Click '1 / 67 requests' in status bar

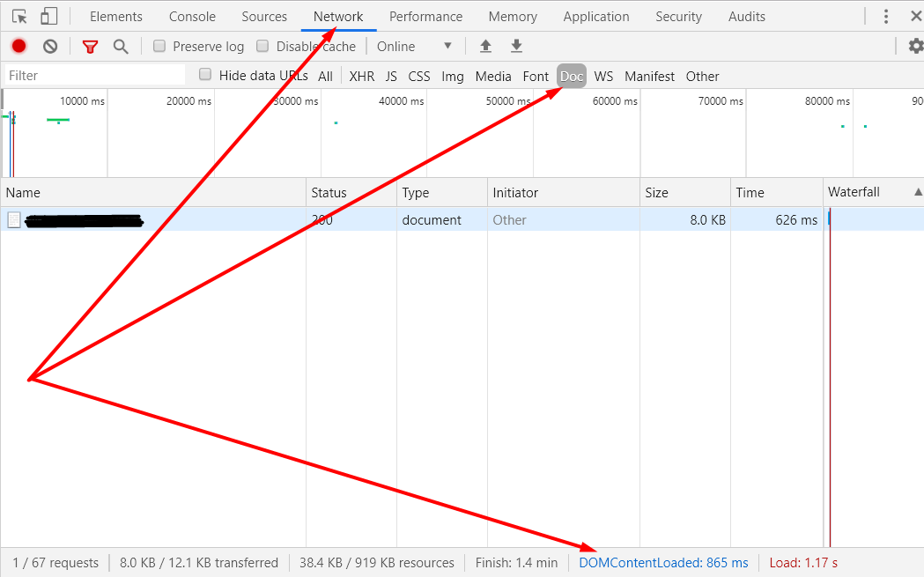pyautogui.click(x=55, y=563)
